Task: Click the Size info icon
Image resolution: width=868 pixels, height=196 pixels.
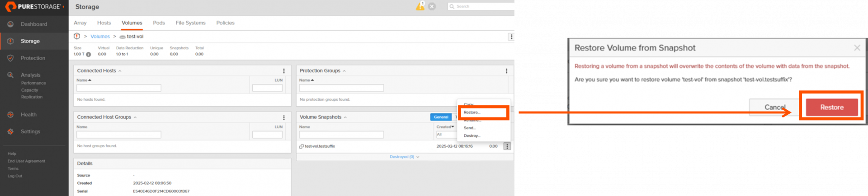Action: [89, 54]
